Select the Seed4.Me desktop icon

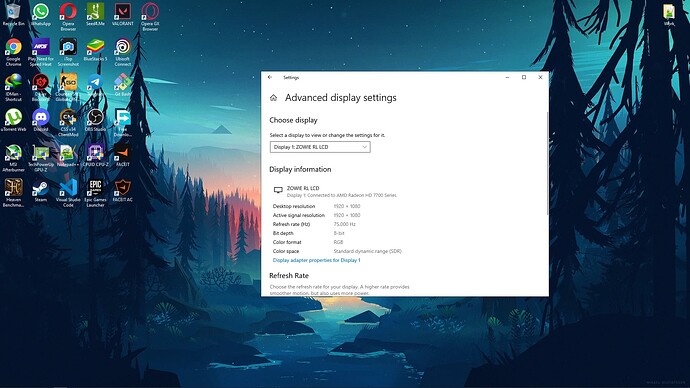click(x=95, y=15)
